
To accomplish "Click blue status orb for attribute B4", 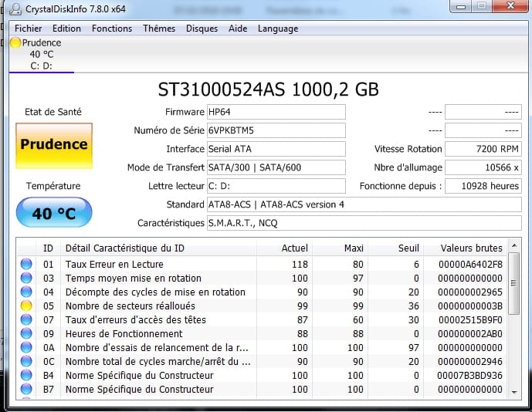I will pyautogui.click(x=26, y=376).
